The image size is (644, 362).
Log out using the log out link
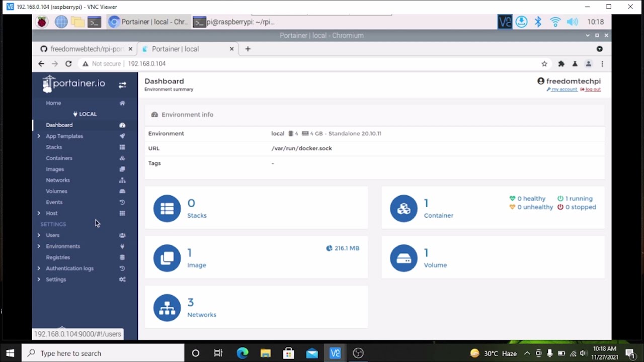click(x=591, y=89)
